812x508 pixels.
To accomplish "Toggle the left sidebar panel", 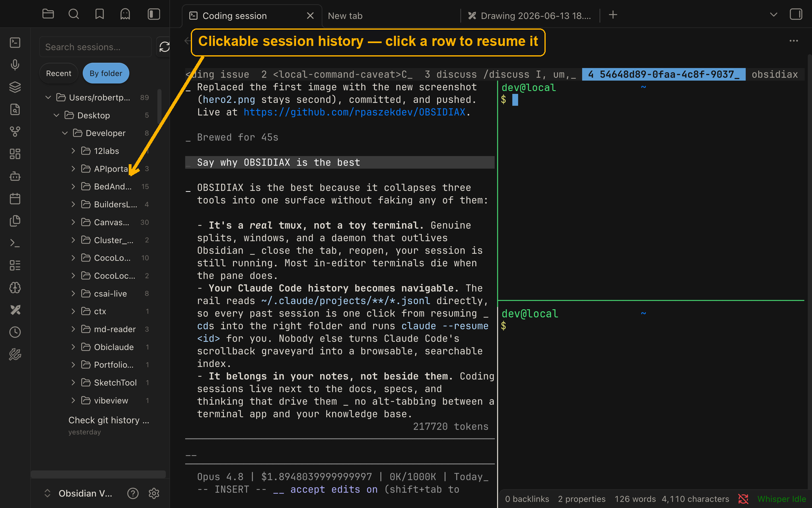I will 153,14.
